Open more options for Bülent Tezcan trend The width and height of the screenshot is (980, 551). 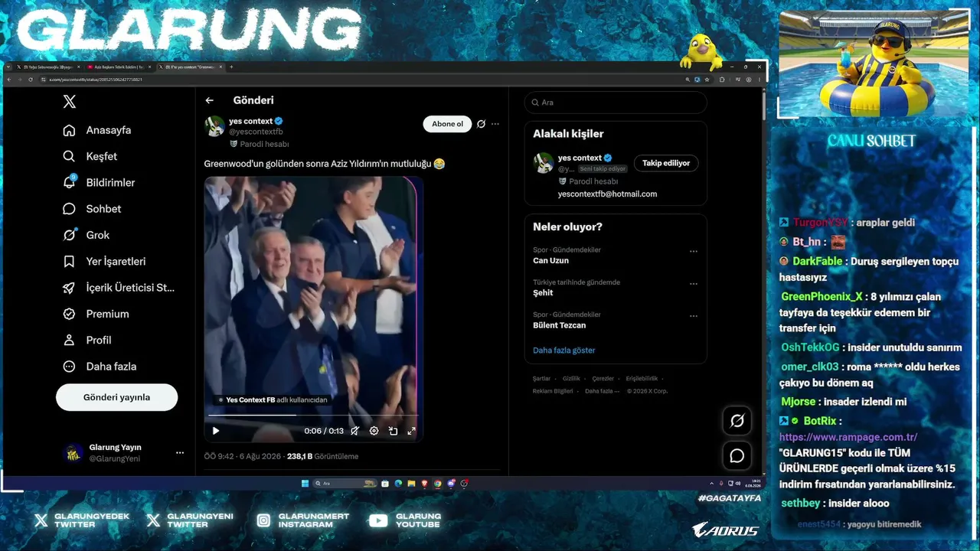694,315
